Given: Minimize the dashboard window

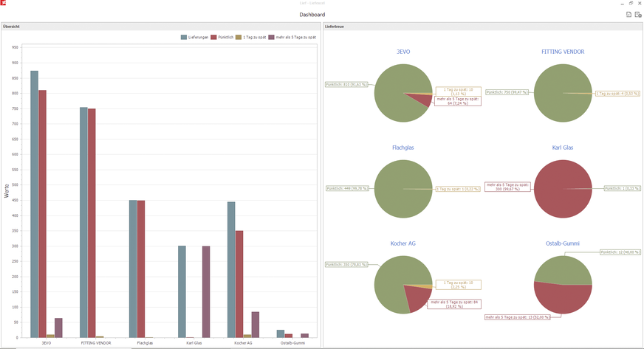Looking at the screenshot, I should pos(621,3).
